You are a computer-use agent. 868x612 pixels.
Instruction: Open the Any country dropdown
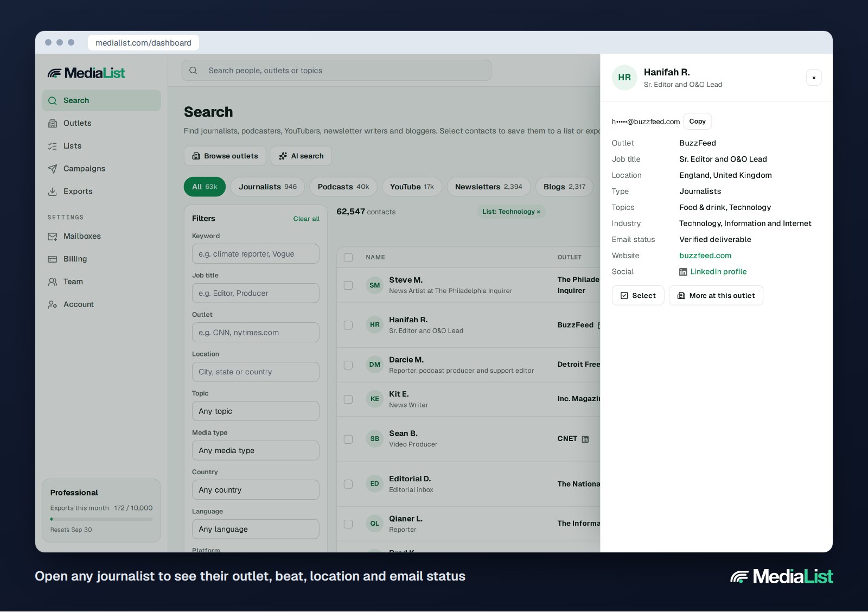pos(256,490)
